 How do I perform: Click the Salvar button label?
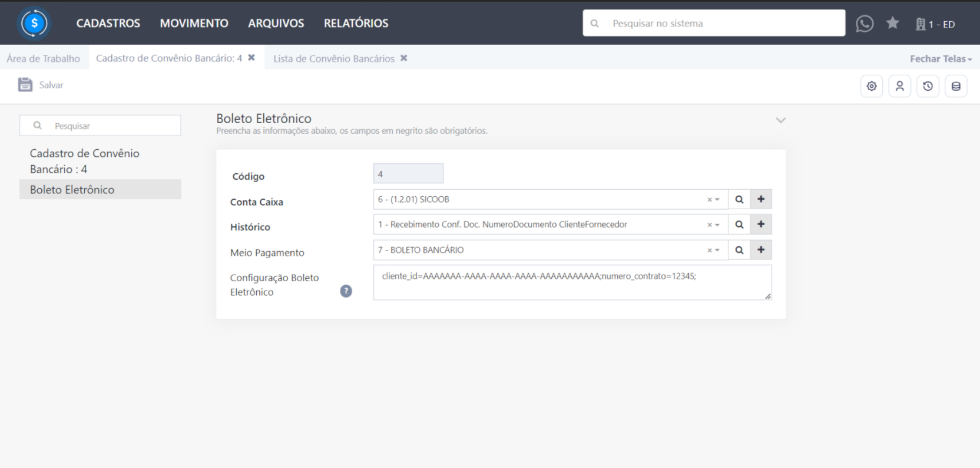(x=51, y=85)
